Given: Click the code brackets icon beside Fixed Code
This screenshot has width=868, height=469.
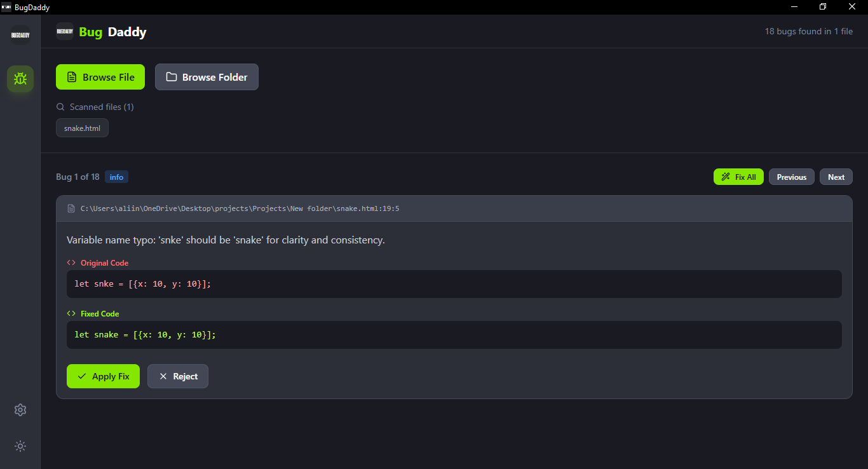Looking at the screenshot, I should click(71, 313).
